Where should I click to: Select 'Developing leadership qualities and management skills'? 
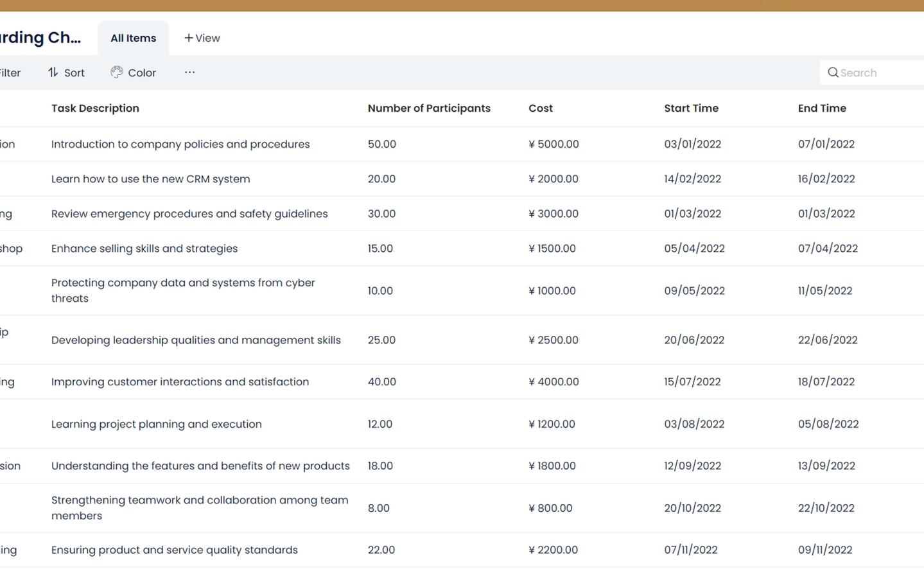pyautogui.click(x=196, y=340)
